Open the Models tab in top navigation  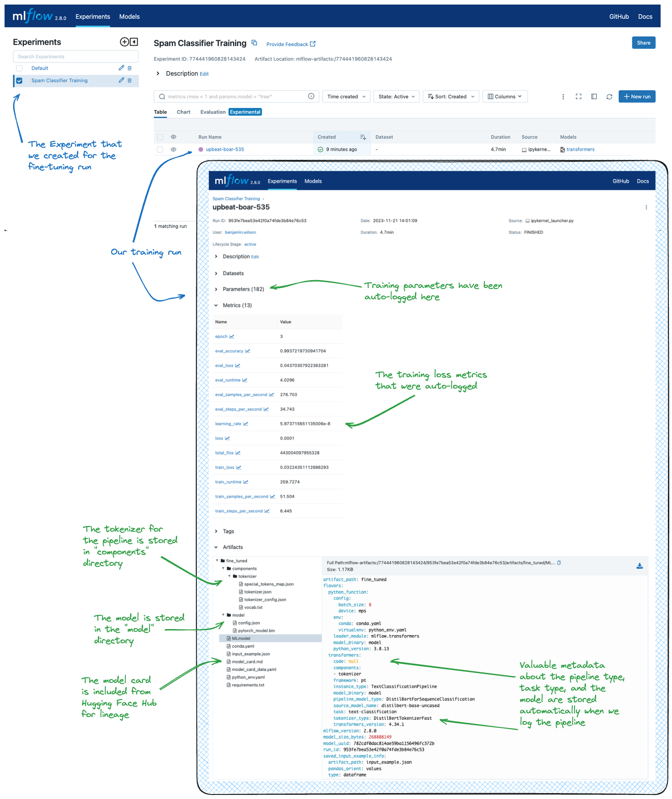(x=129, y=16)
